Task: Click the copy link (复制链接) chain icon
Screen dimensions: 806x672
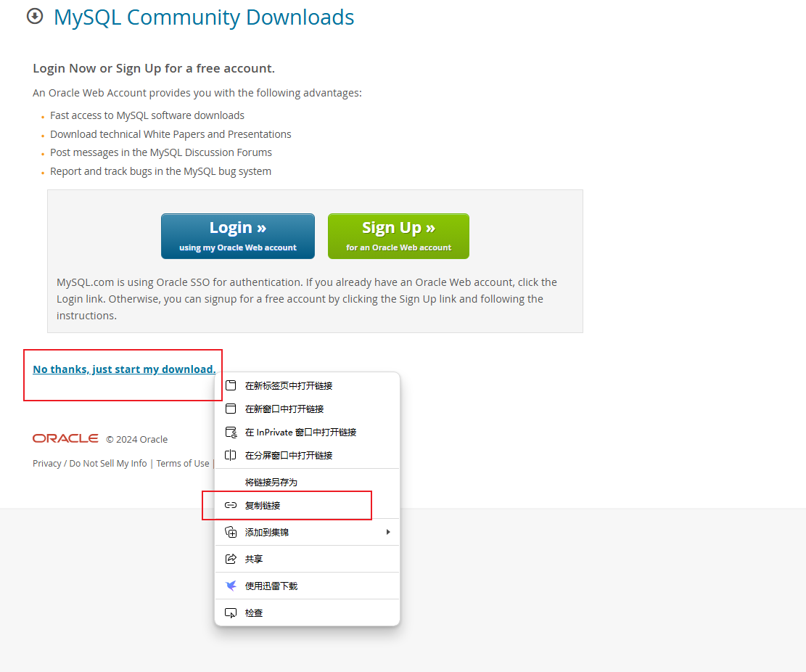Action: pos(230,505)
